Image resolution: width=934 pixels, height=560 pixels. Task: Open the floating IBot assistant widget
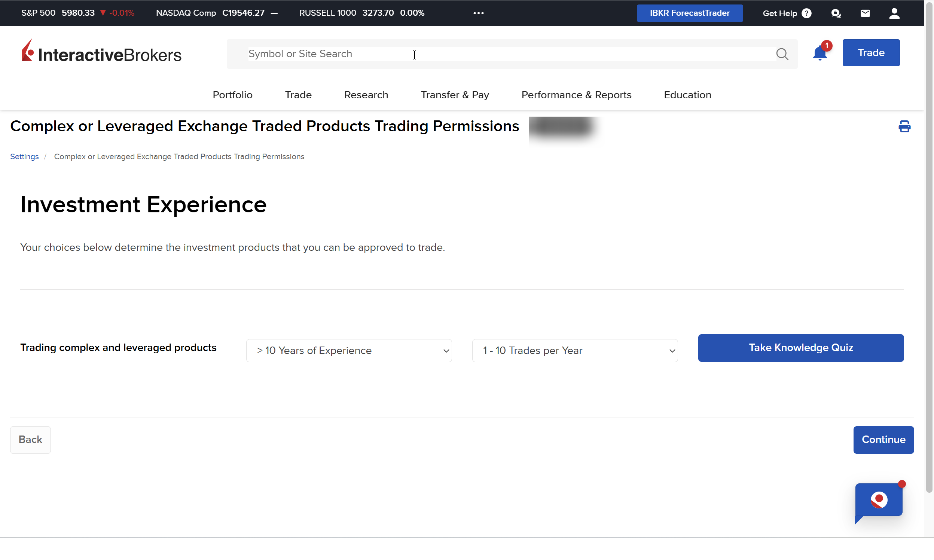point(879,500)
